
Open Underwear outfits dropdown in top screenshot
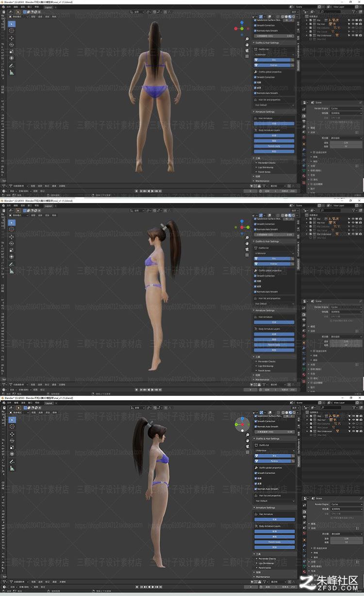[274, 54]
